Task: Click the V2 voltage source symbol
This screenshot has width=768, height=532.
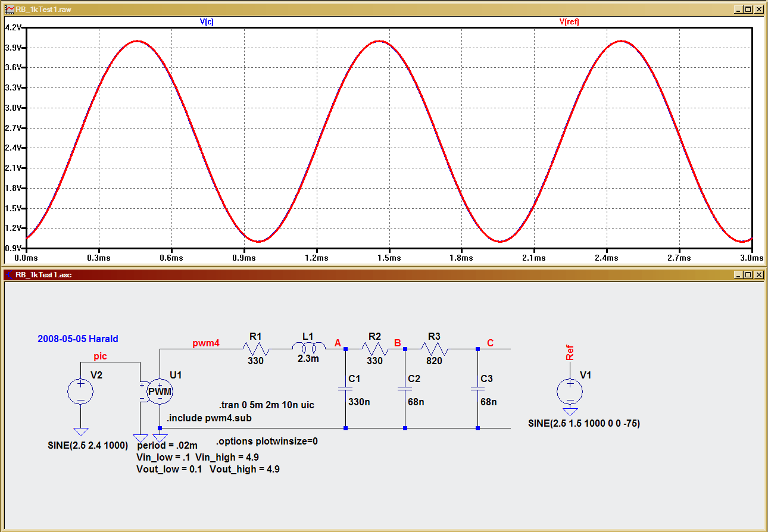Action: (x=80, y=392)
